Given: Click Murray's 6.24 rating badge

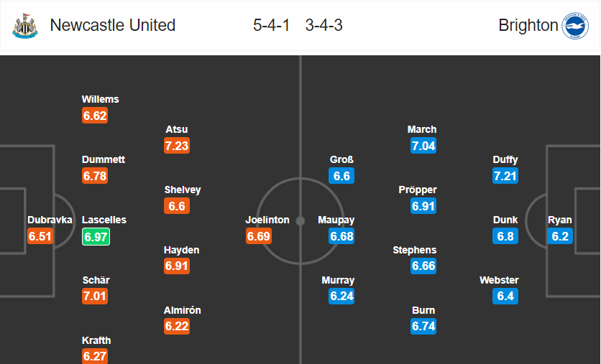Looking at the screenshot, I should (341, 296).
